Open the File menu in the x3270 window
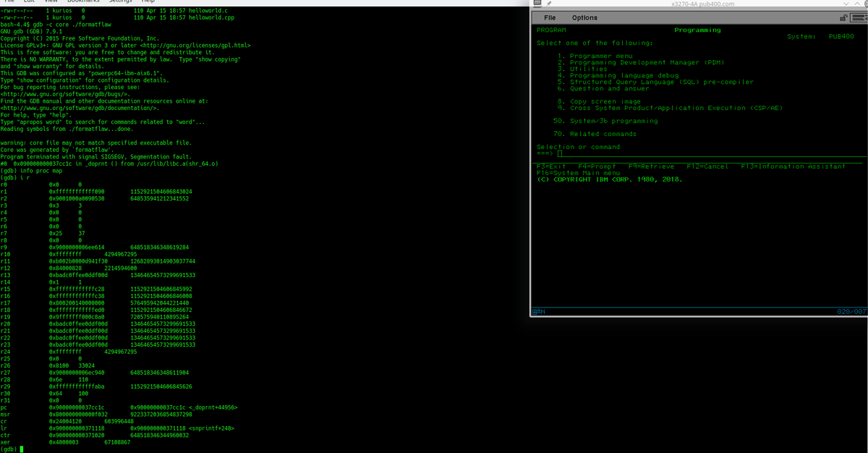 548,17
